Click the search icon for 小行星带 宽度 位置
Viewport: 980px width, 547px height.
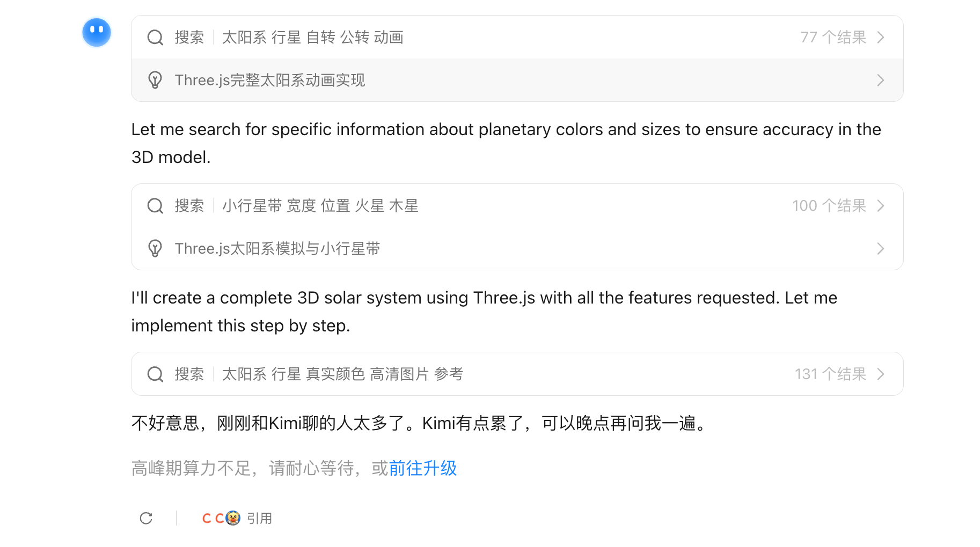[x=155, y=206]
